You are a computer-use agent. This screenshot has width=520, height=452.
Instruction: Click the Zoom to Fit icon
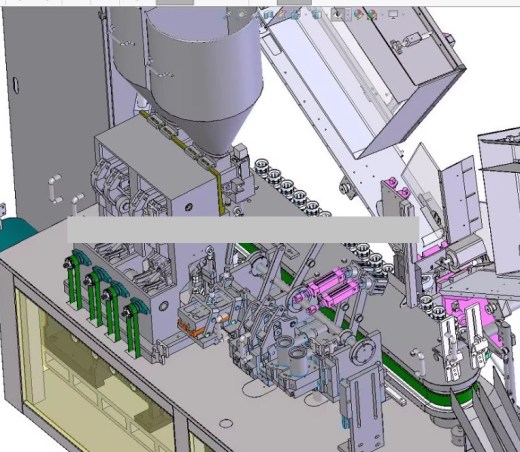(229, 14)
